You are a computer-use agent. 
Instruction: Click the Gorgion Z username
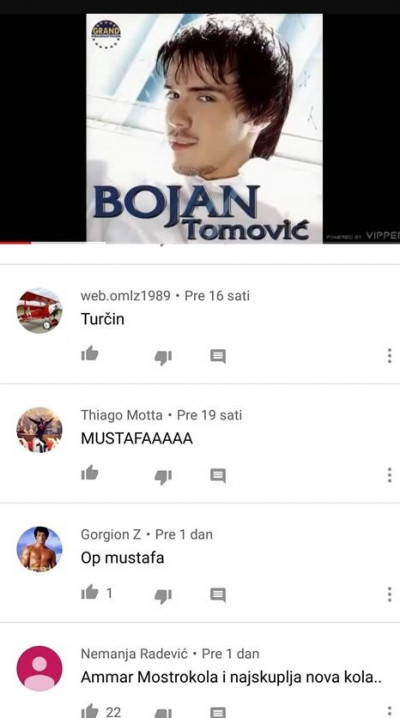click(x=111, y=534)
